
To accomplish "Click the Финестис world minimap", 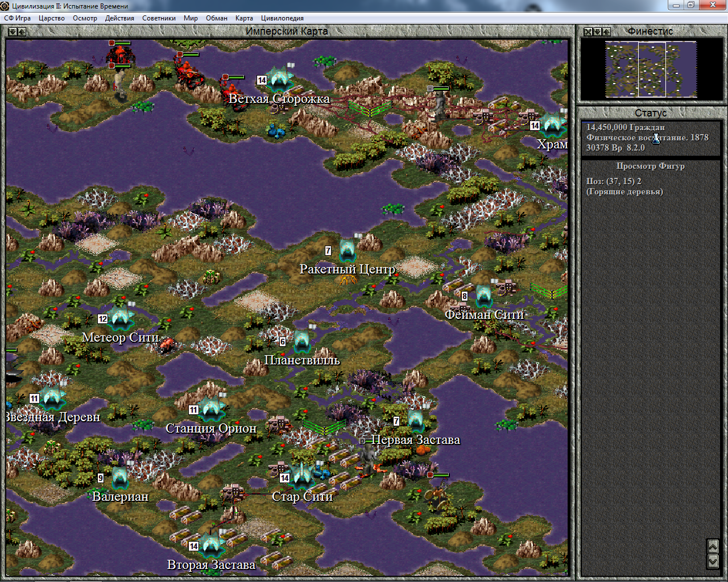I will (651, 69).
